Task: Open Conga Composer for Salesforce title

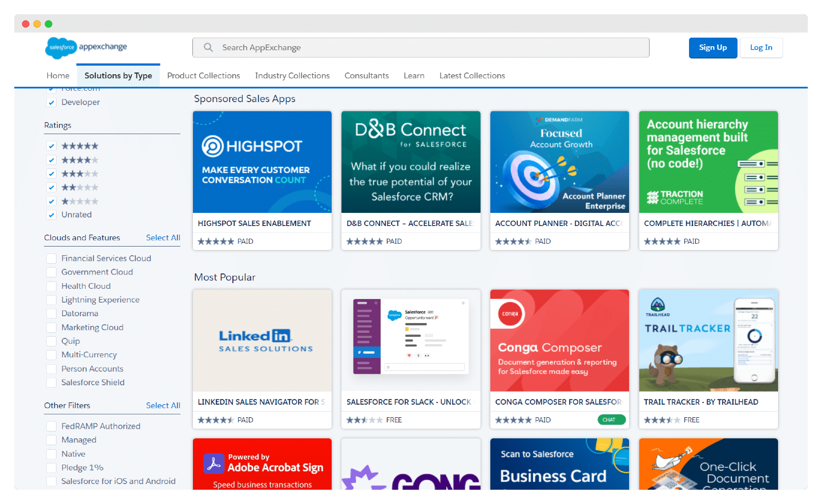Action: tap(558, 402)
